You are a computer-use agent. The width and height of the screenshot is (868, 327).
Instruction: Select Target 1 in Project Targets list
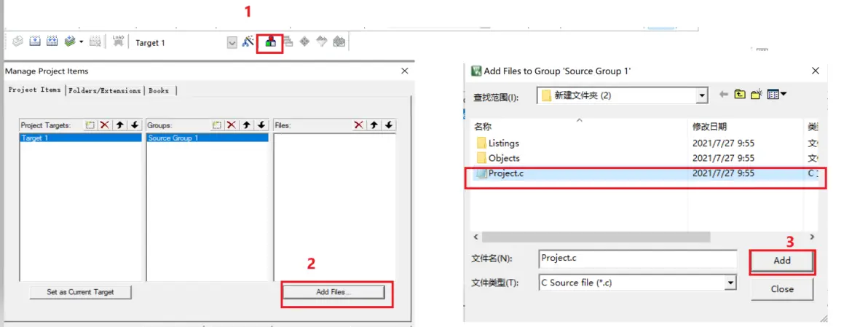[x=81, y=138]
